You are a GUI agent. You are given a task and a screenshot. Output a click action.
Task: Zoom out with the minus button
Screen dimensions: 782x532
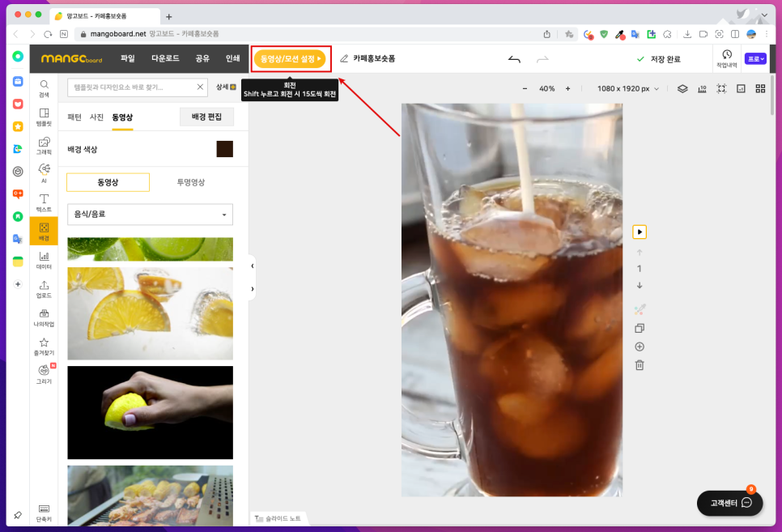tap(525, 89)
